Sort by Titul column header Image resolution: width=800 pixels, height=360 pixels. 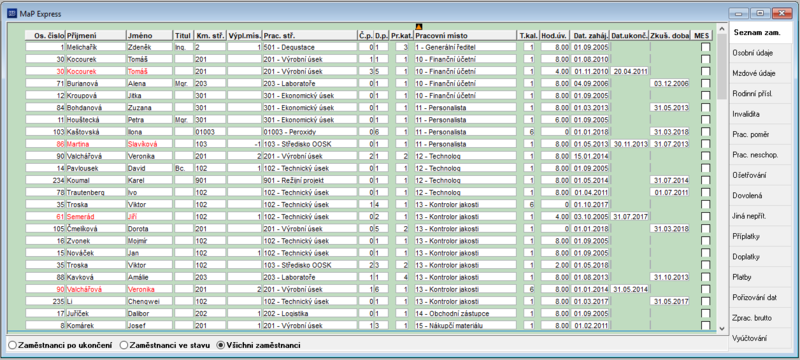(184, 36)
